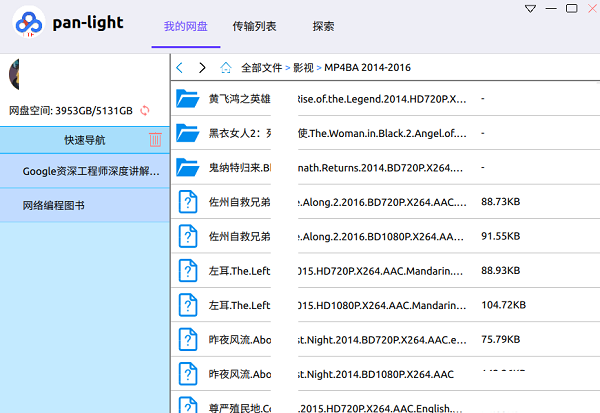The height and width of the screenshot is (413, 600).
Task: Click Along.2.2016.BD720P.X264.AAC text
Action: tap(382, 202)
